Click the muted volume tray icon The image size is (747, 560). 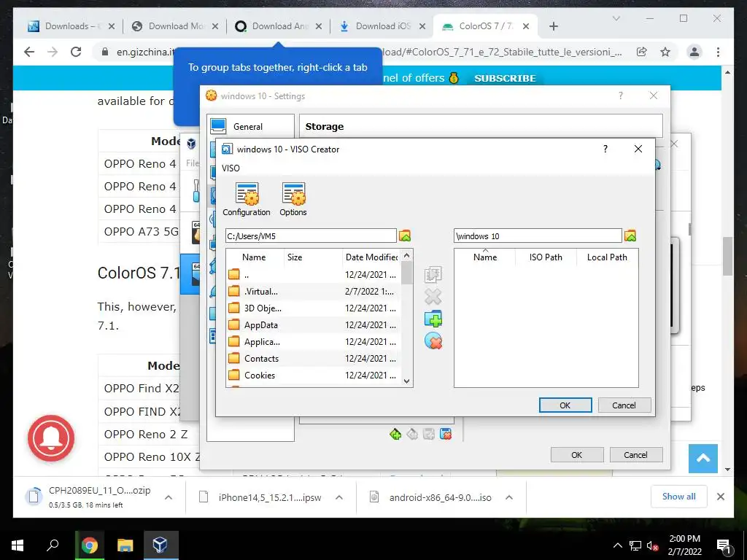click(x=652, y=545)
